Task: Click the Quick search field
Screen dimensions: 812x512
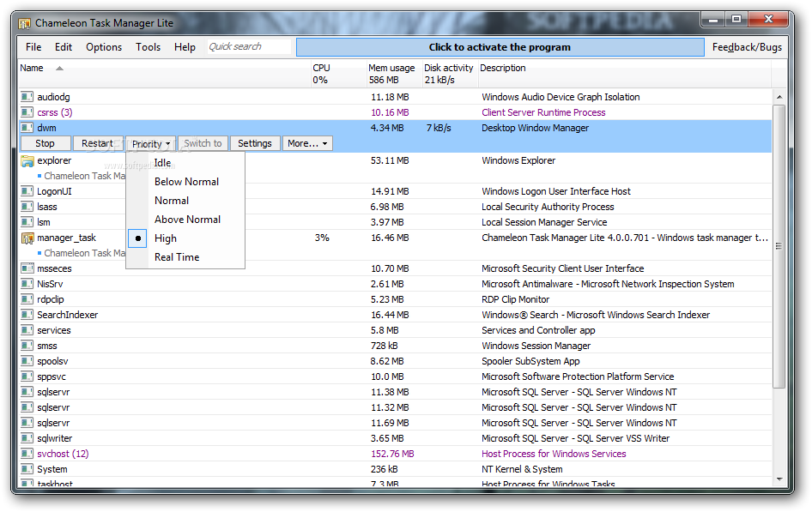Action: (249, 46)
